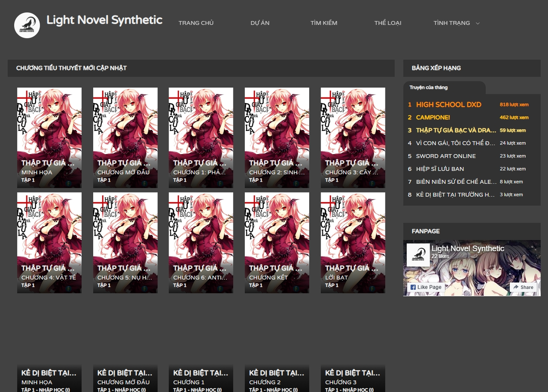Open Kẻ Dị Biệt Chương 2 card

click(x=277, y=378)
